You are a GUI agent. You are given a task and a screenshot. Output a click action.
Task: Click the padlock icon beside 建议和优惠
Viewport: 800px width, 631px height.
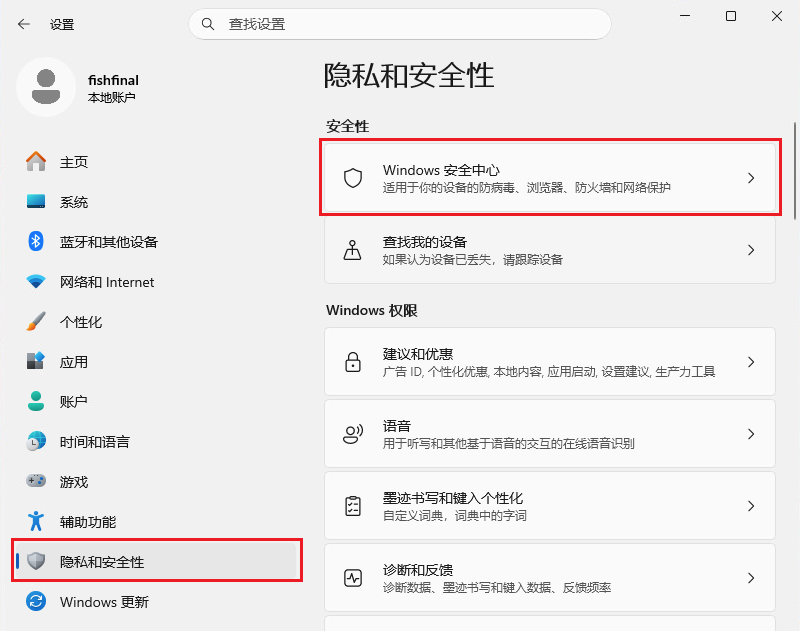pyautogui.click(x=353, y=362)
